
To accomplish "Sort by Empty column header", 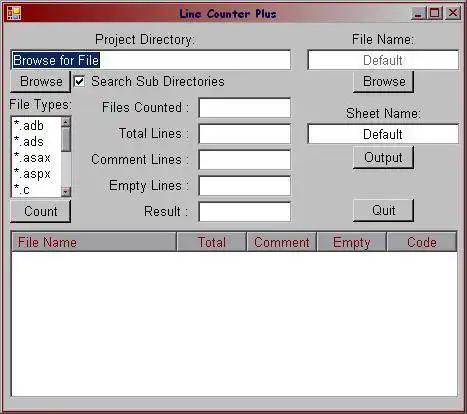I will 352,242.
